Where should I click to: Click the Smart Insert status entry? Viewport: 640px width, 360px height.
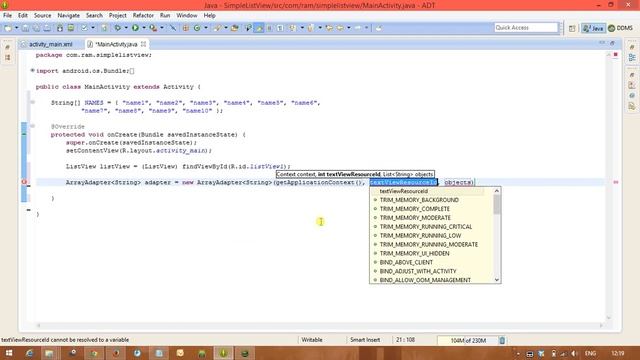pyautogui.click(x=365, y=340)
